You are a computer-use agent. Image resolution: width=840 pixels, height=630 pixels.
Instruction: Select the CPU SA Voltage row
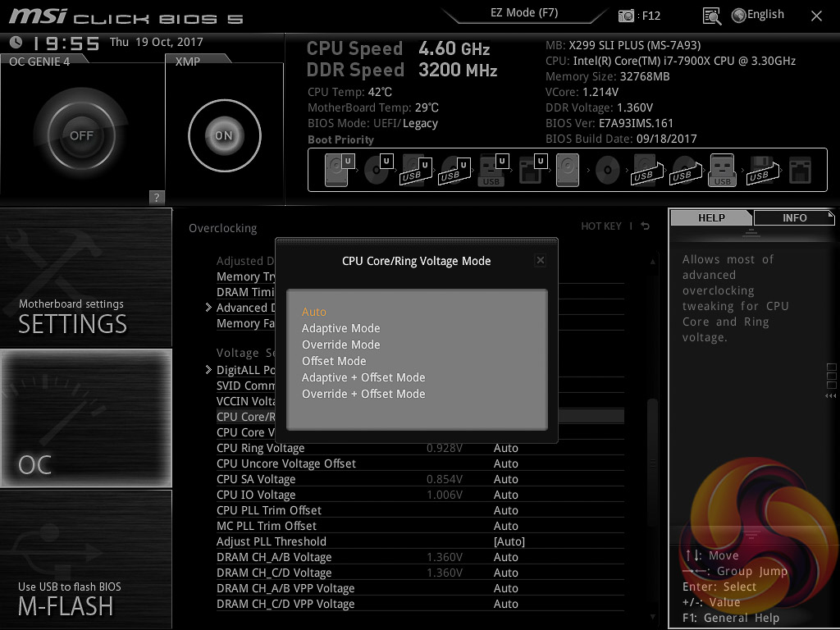click(x=420, y=479)
